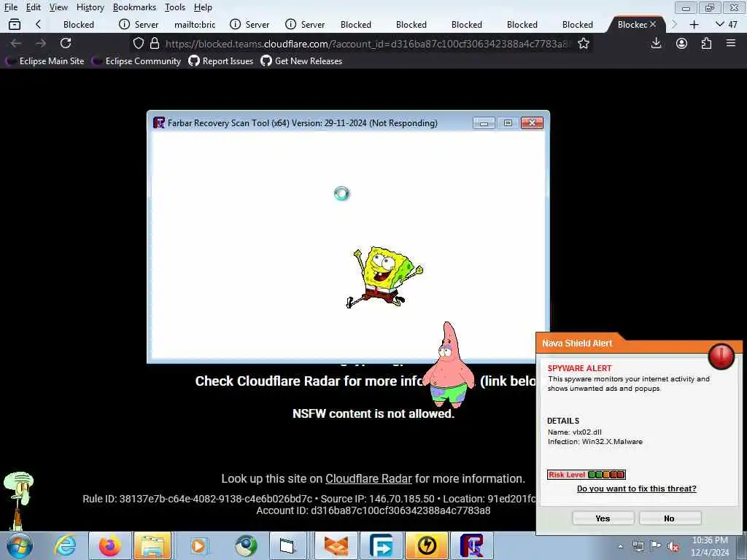Open the extensions puzzle icon
The height and width of the screenshot is (560, 747).
coord(706,43)
